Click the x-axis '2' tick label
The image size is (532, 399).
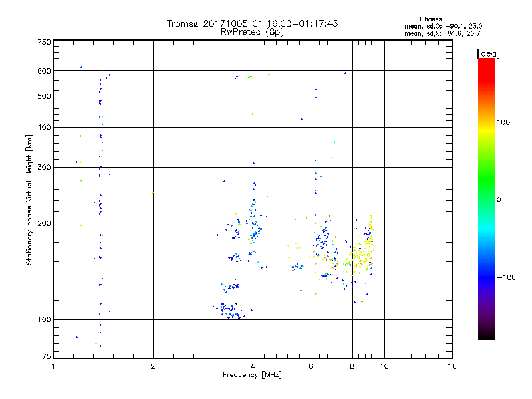point(153,366)
